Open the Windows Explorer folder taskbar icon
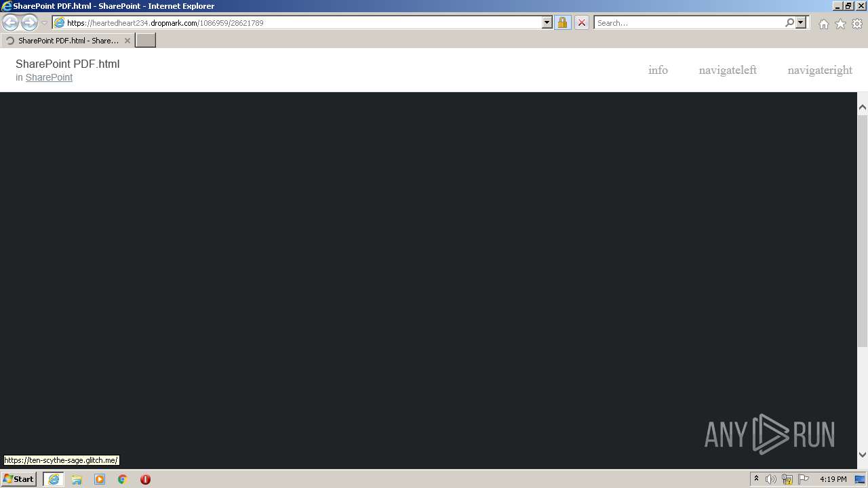This screenshot has height=488, width=868. click(77, 479)
